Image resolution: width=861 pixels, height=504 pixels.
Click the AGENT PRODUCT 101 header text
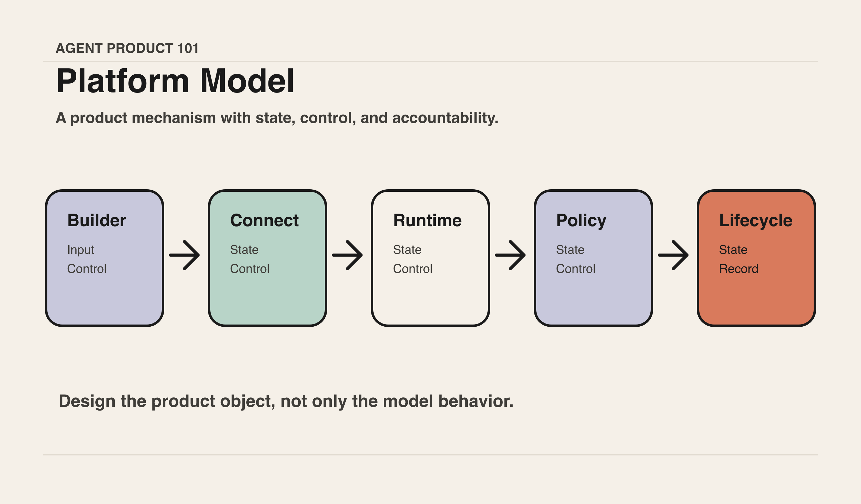click(x=127, y=48)
